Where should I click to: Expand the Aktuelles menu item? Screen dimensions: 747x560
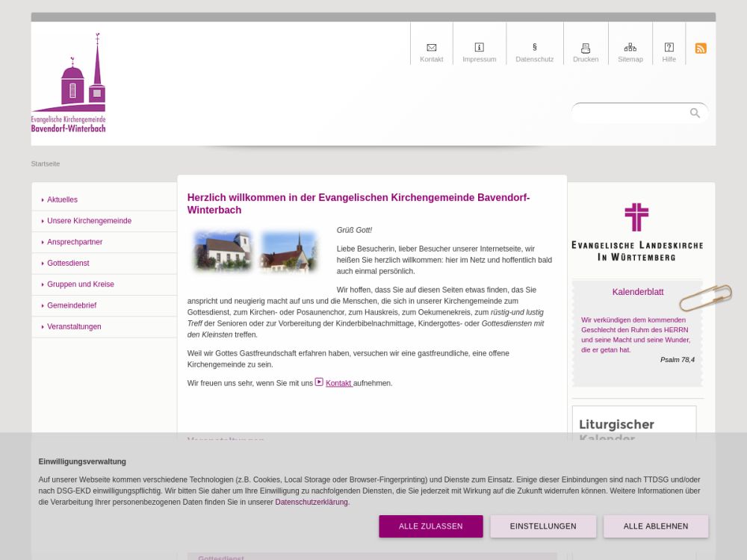pyautogui.click(x=62, y=200)
